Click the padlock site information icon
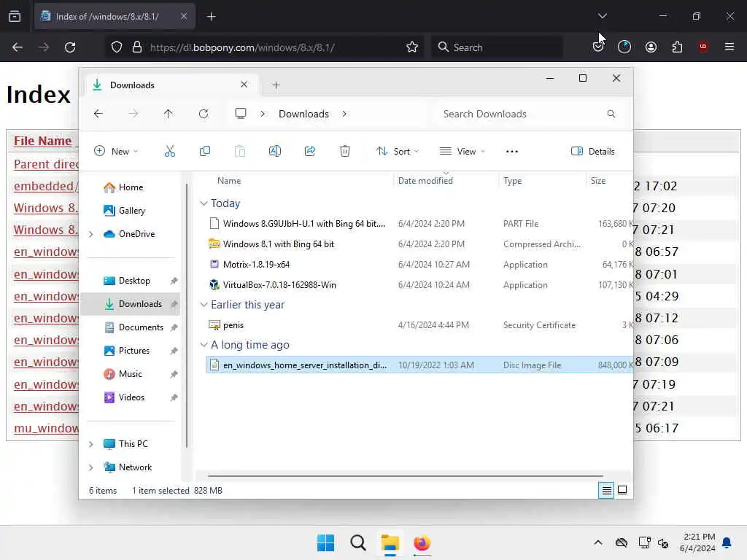The width and height of the screenshot is (747, 560). 137,47
